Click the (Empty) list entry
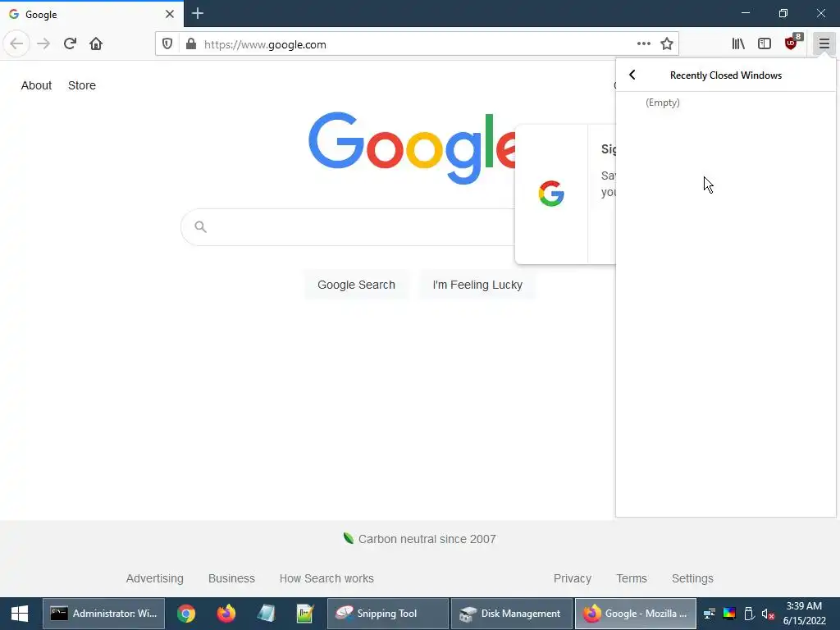 pyautogui.click(x=663, y=103)
